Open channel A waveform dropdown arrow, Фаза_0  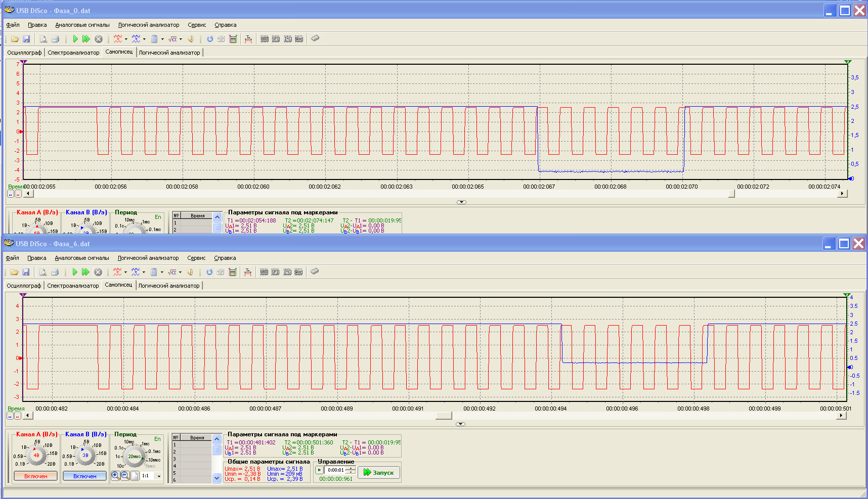click(126, 39)
